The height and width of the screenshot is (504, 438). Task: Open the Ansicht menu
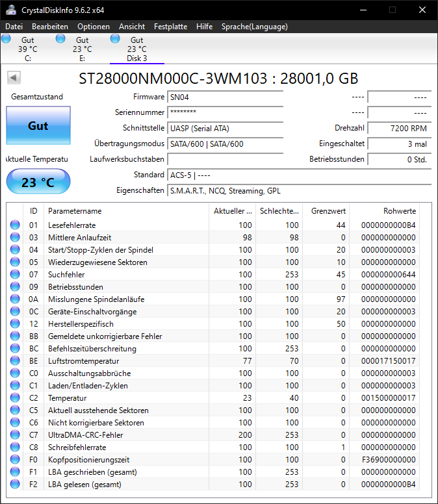[132, 27]
